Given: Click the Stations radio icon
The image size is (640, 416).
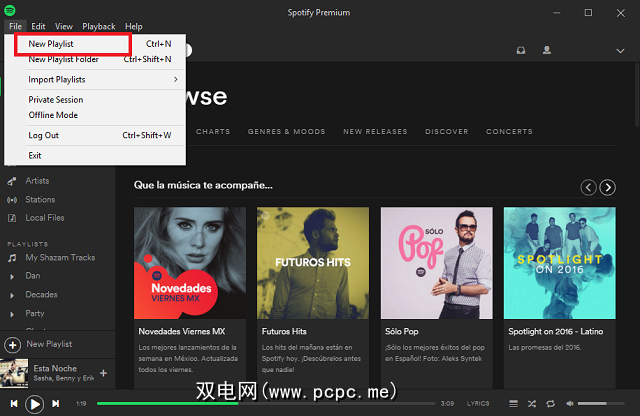Looking at the screenshot, I should [12, 200].
